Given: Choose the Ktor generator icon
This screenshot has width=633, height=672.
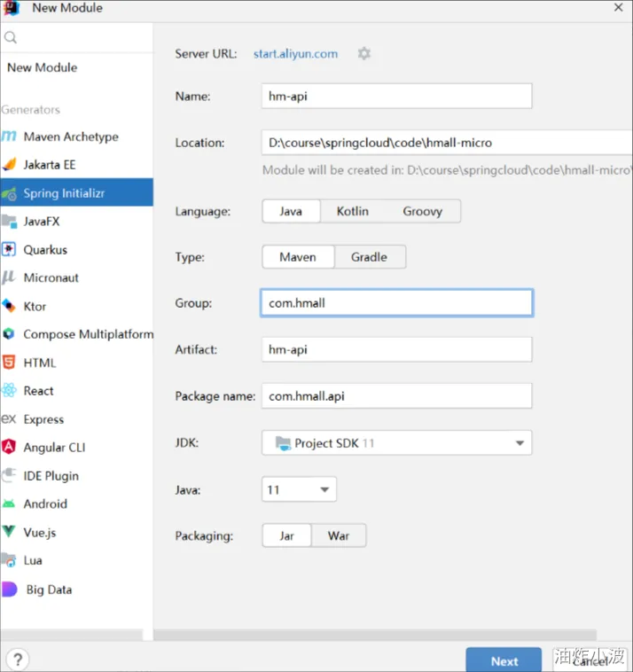Looking at the screenshot, I should coord(10,307).
